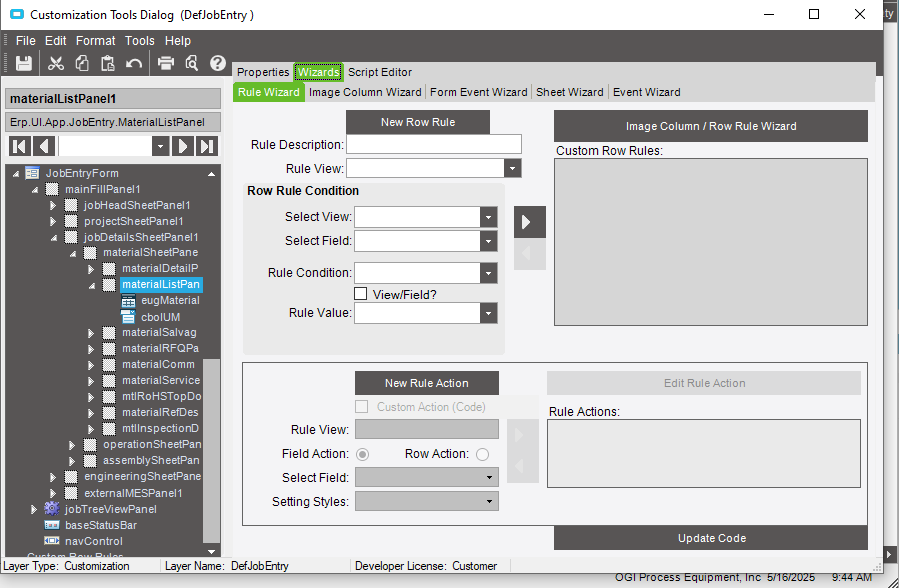Open the Sheet Wizard tab
The image size is (899, 588).
click(x=570, y=92)
